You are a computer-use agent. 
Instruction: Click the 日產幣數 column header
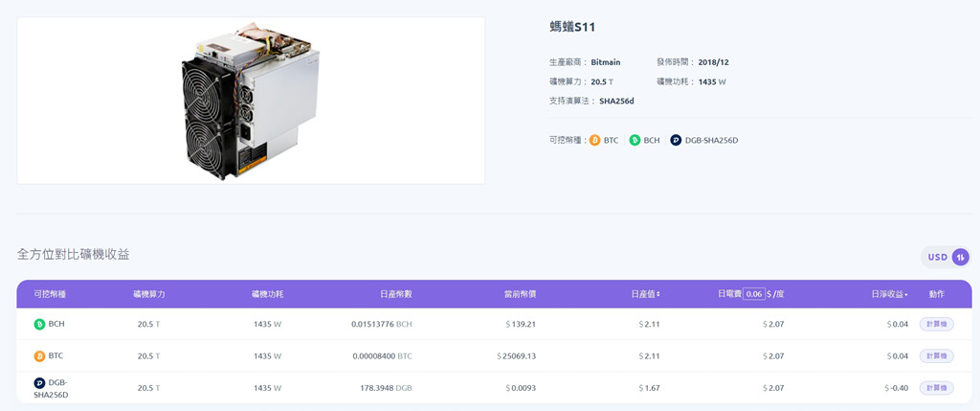pos(396,294)
